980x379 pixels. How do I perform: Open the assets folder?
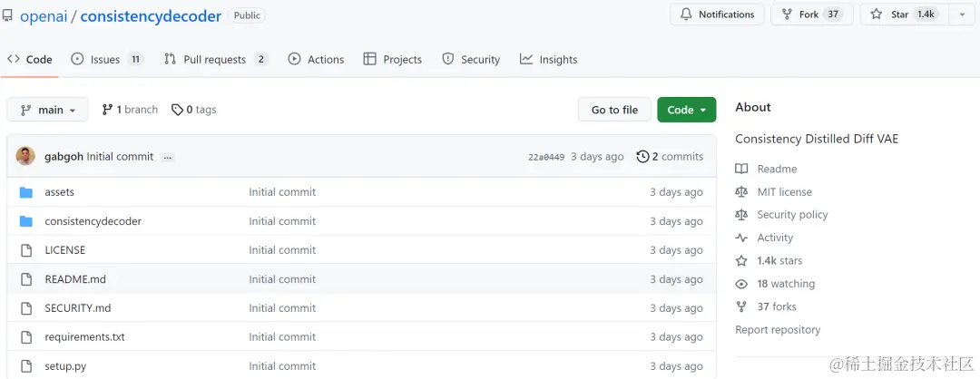pos(59,192)
